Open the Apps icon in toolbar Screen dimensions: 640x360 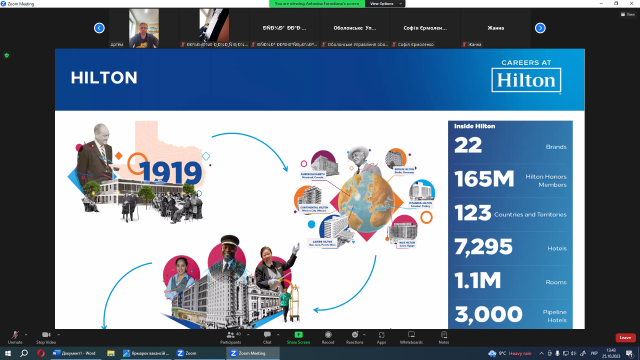(381, 335)
